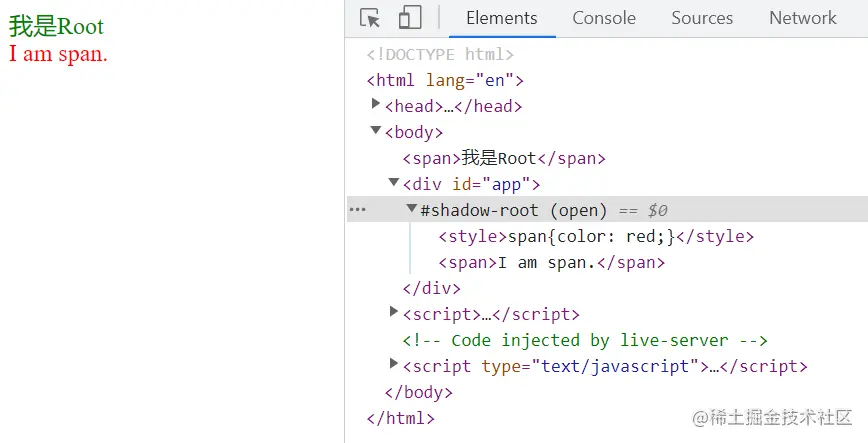Screen dimensions: 868x443
Task: Expand the first script element arrow
Action: (394, 311)
